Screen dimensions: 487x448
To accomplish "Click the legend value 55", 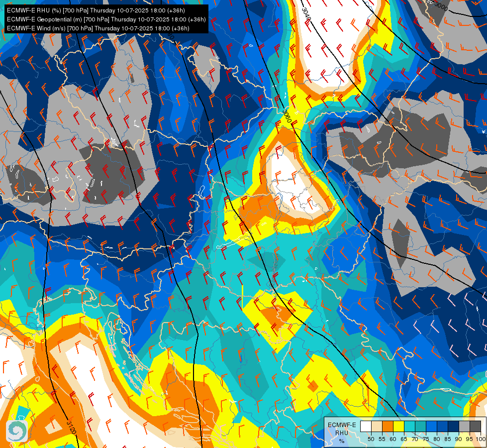I will tap(382, 439).
